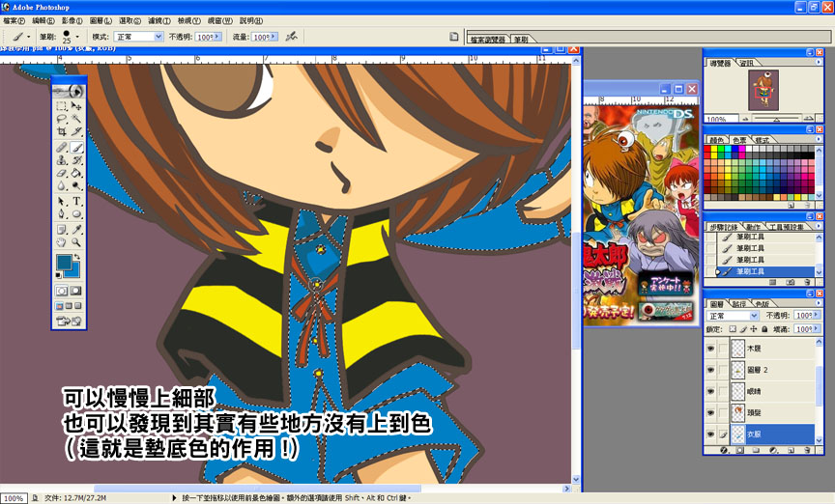Open the layer fill arrow
This screenshot has height=504, width=835.
click(817, 329)
